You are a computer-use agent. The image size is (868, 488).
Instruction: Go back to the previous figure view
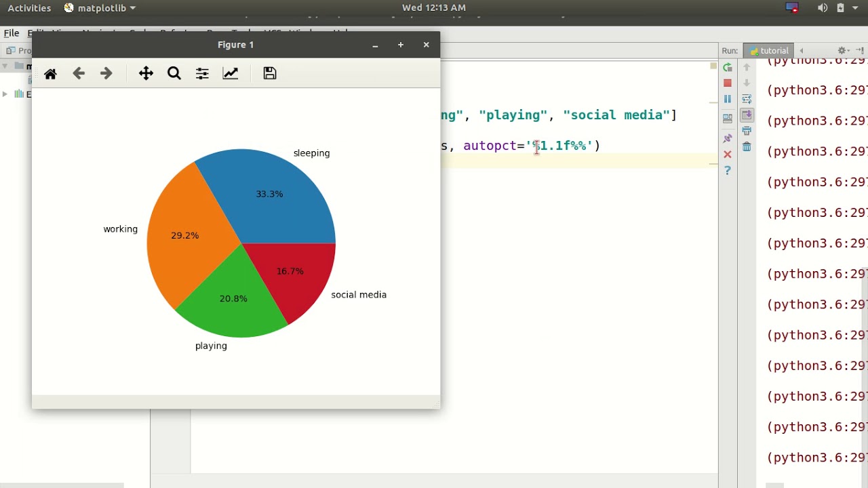point(79,73)
